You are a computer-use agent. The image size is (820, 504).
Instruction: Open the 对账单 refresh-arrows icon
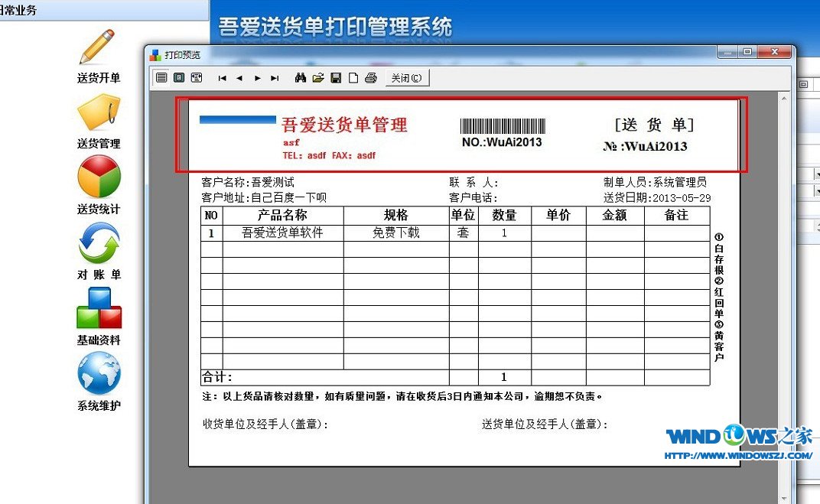(x=99, y=243)
